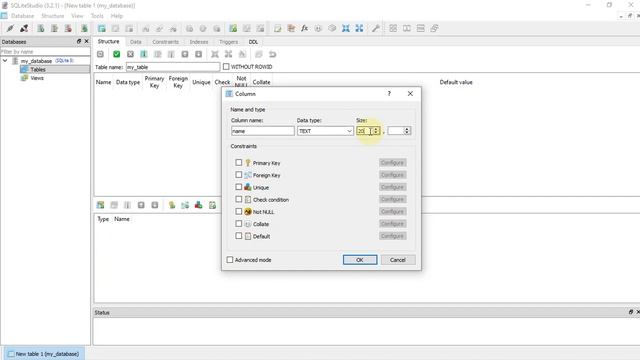Enable the Foreign Key constraint checkbox
Image resolution: width=640 pixels, height=360 pixels.
coord(239,175)
